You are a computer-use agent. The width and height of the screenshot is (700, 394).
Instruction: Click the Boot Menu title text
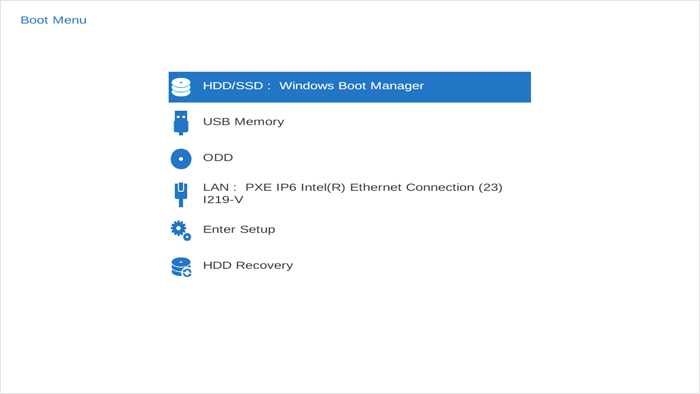(54, 20)
